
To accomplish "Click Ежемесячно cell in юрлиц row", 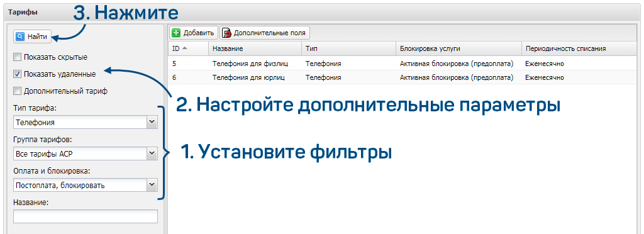I will [545, 77].
